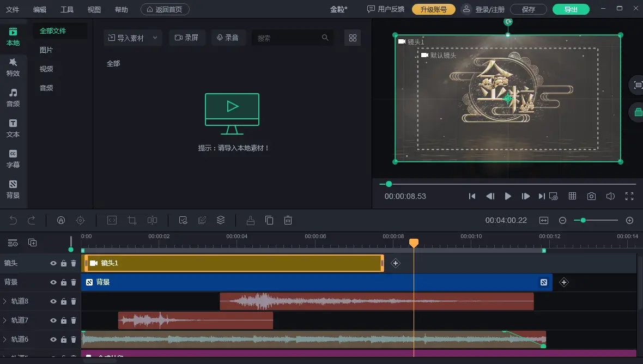
Task: Click the crop tool icon
Action: coord(132,221)
